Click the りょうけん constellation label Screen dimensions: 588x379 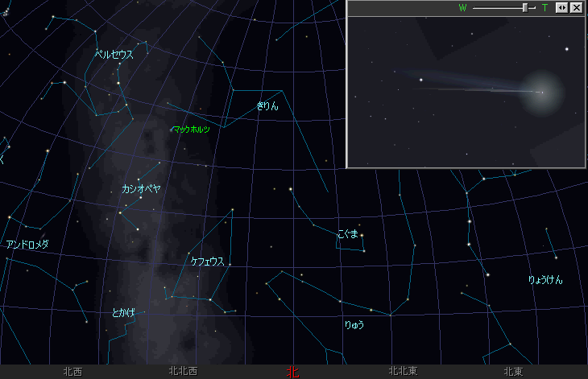tap(545, 280)
